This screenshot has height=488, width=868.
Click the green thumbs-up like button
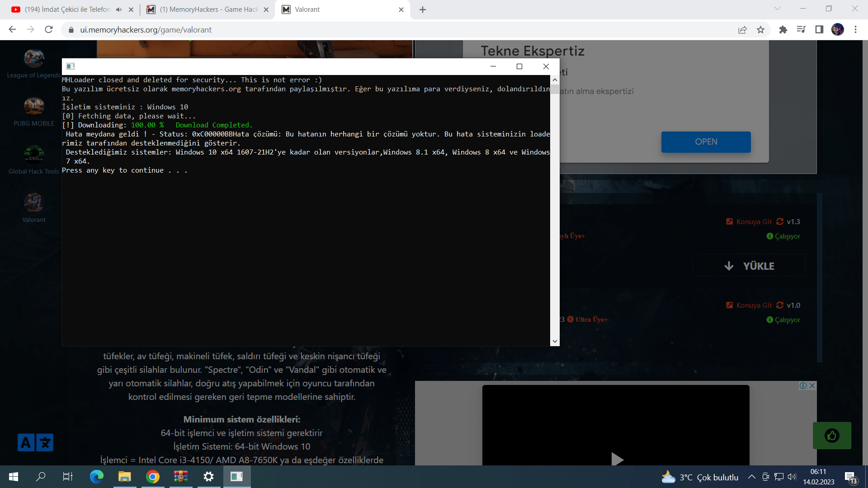832,436
